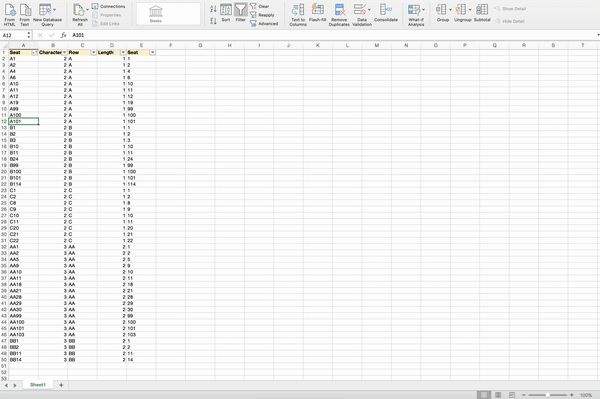600x399 pixels.
Task: Select row header 25
Action: coord(4,203)
